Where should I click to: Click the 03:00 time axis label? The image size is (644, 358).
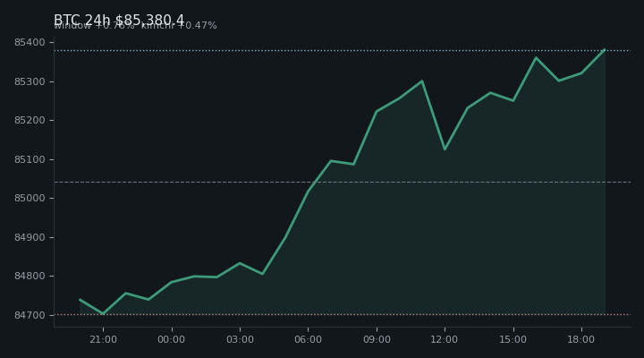click(x=240, y=339)
